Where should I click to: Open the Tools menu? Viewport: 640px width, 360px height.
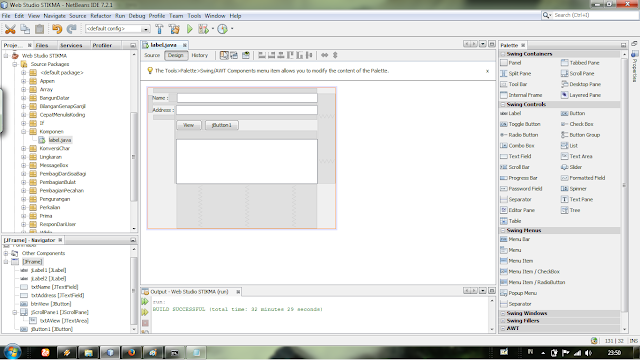(194, 16)
